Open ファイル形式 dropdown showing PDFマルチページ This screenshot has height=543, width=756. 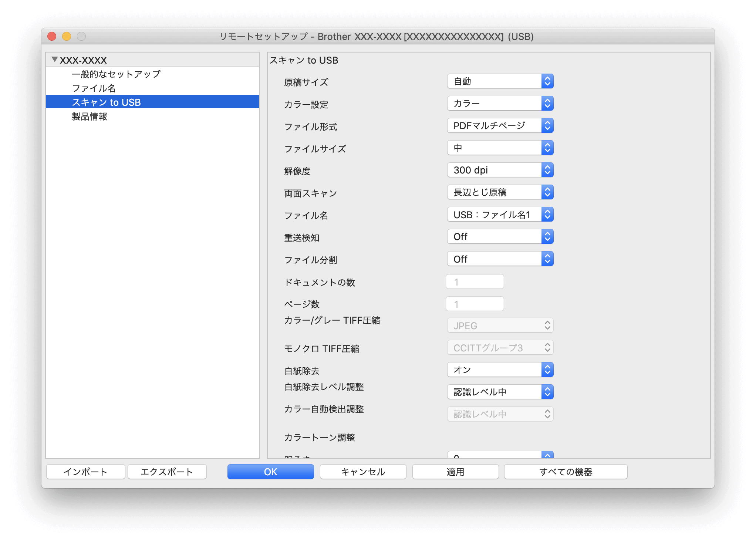pos(500,125)
